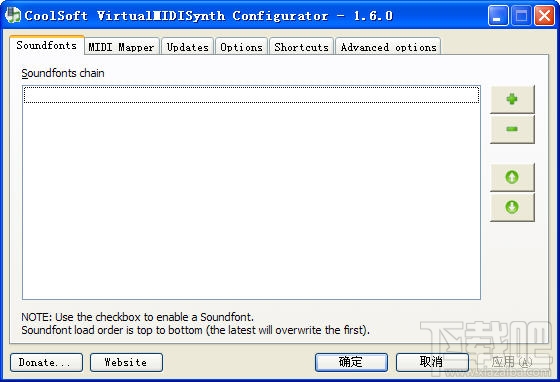Select the empty first row in Soundfonts chain list
This screenshot has width=560, height=382.
pyautogui.click(x=251, y=95)
